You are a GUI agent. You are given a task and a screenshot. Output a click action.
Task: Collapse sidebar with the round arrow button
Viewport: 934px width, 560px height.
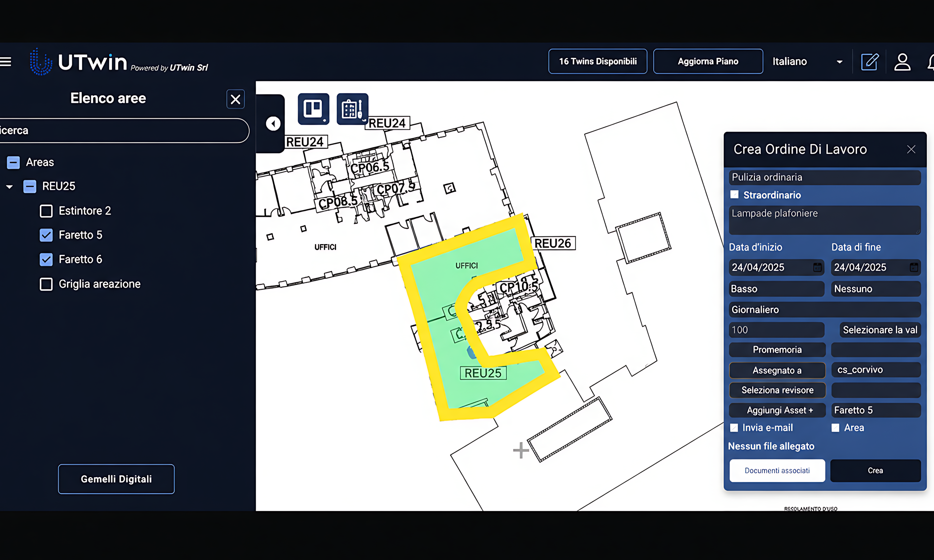(273, 124)
